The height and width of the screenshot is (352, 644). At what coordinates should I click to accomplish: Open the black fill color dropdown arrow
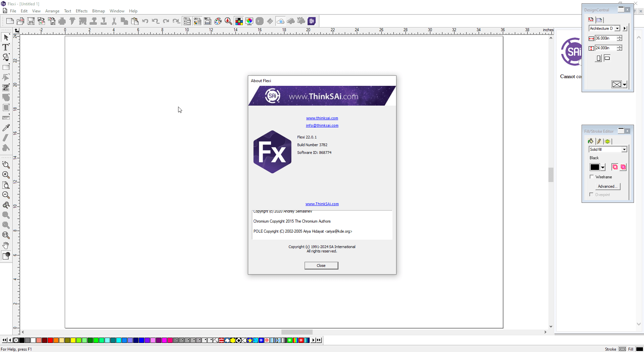pos(603,167)
